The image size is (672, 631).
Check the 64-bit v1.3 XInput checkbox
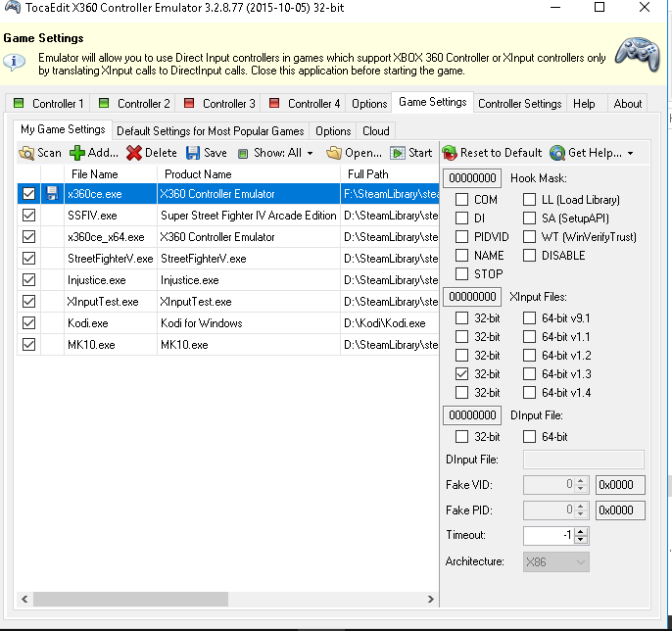coord(529,374)
